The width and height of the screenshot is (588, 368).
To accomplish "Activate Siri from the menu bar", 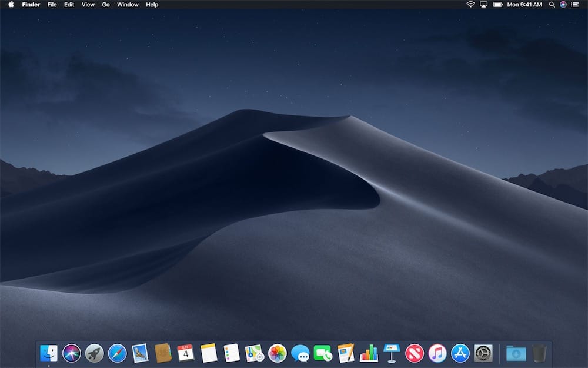I will click(563, 5).
